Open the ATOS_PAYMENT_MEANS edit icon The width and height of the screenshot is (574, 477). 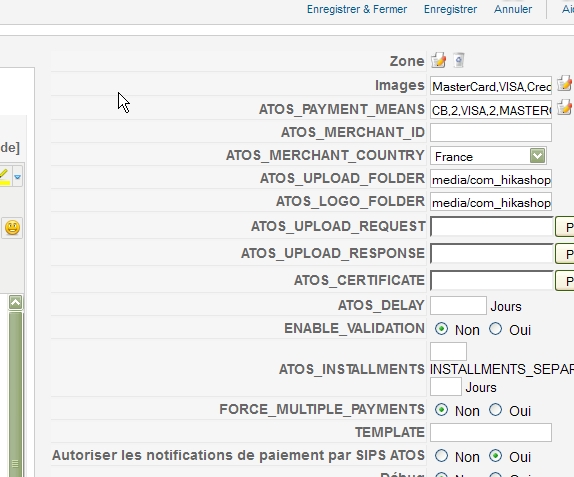565,108
